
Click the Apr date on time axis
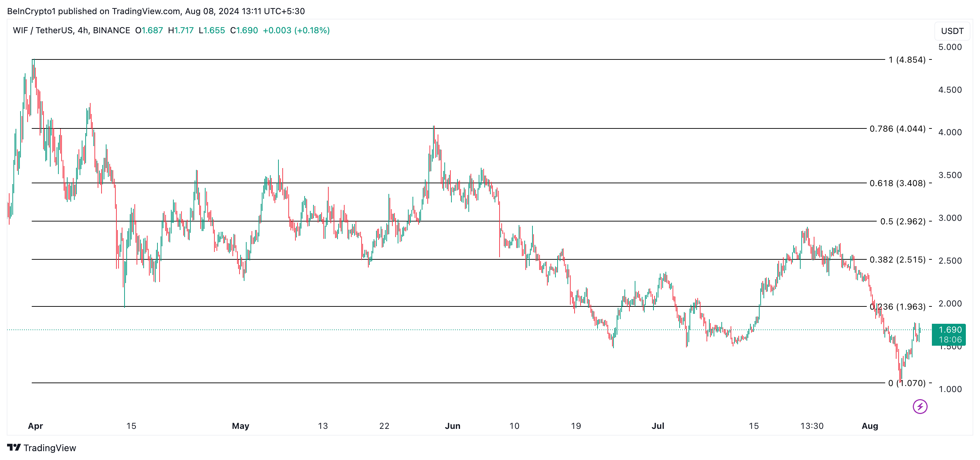35,426
